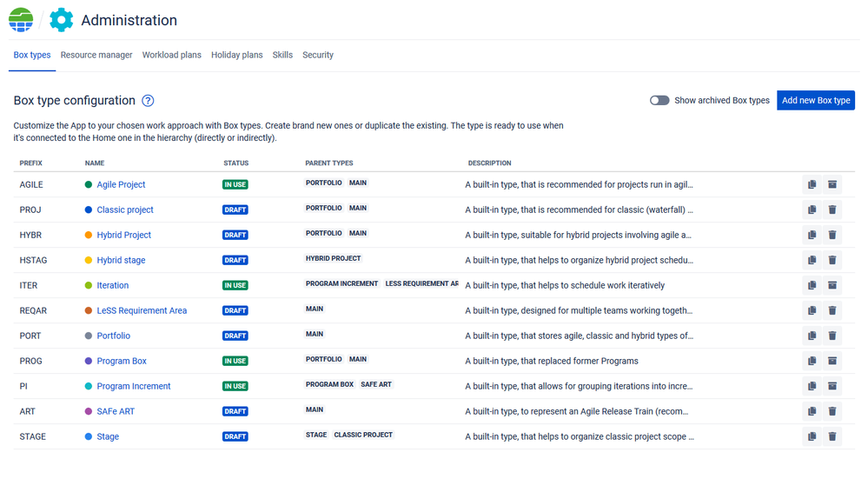Open the Hybrid Project link
868x479 pixels.
tap(124, 235)
